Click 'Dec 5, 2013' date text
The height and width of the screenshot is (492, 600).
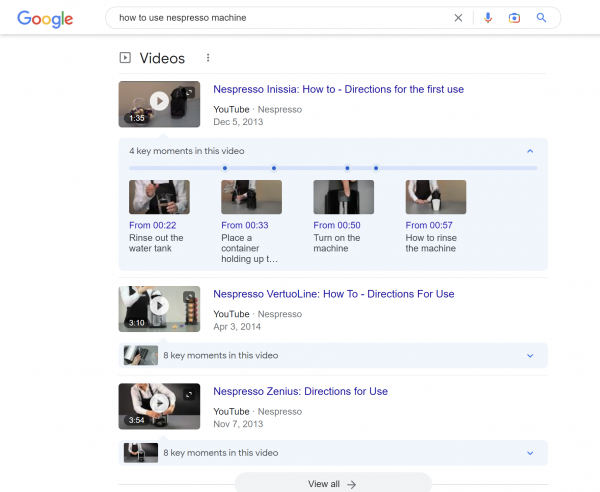[238, 122]
